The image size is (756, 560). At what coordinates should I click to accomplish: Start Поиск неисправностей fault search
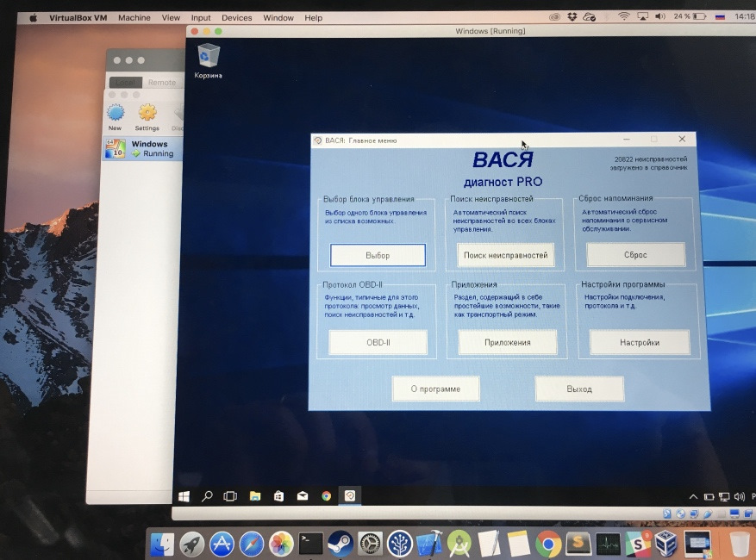[505, 255]
